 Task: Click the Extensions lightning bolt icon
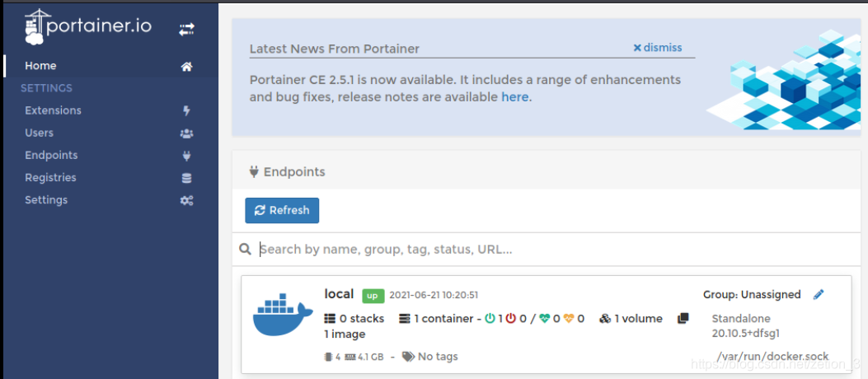coord(187,111)
